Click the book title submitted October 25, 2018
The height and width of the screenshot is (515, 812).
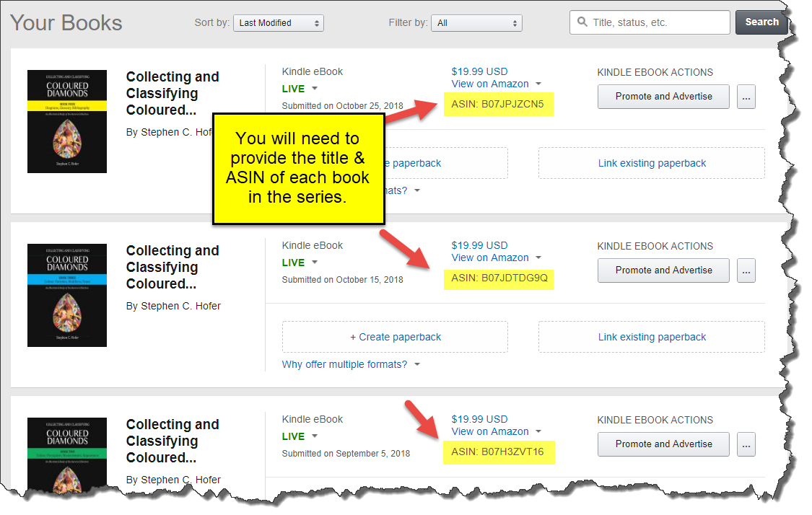(x=173, y=93)
